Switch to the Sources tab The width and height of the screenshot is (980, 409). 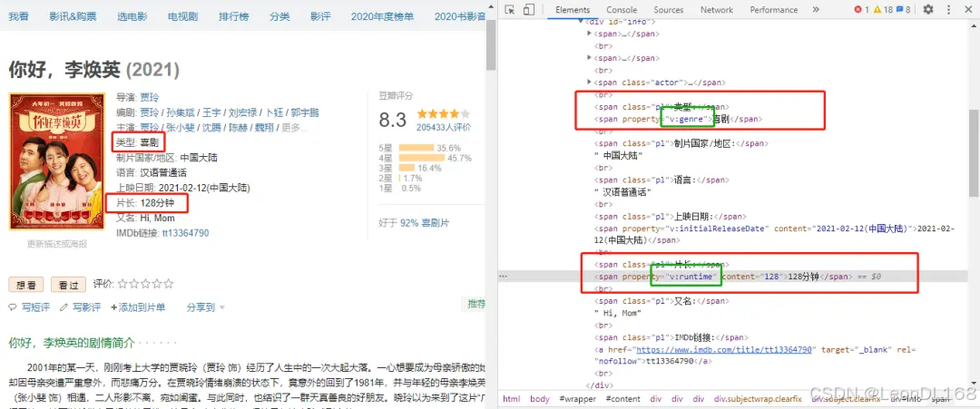(669, 9)
